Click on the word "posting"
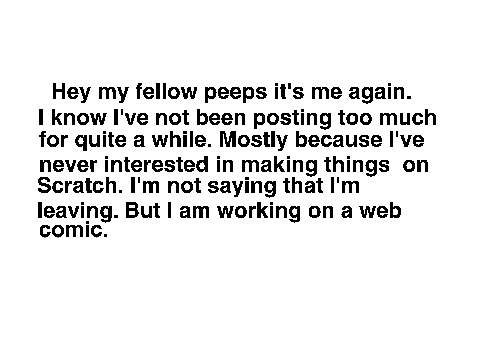This screenshot has height=360, width=480. pos(292,119)
